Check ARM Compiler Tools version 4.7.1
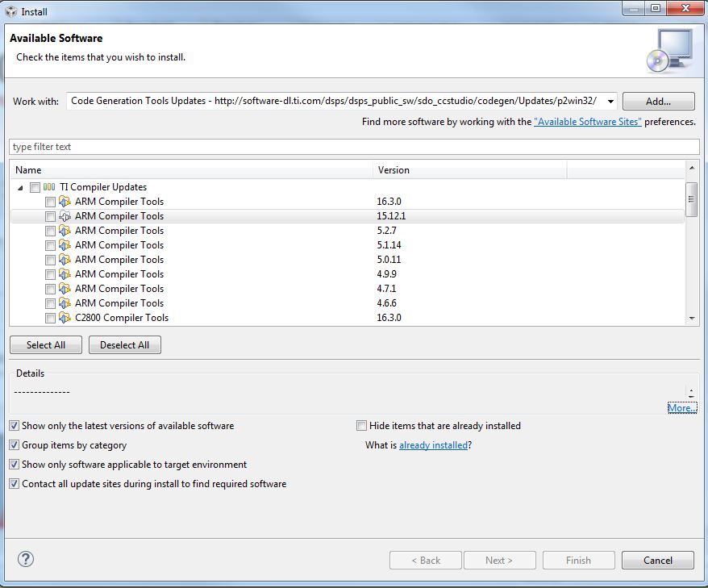The width and height of the screenshot is (708, 588). click(x=50, y=289)
